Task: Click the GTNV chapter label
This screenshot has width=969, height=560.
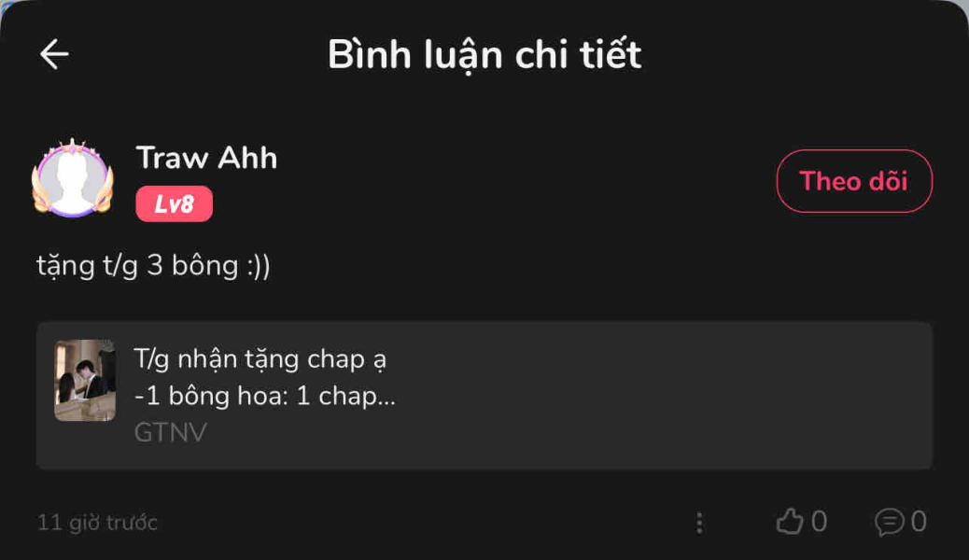Action: click(171, 432)
